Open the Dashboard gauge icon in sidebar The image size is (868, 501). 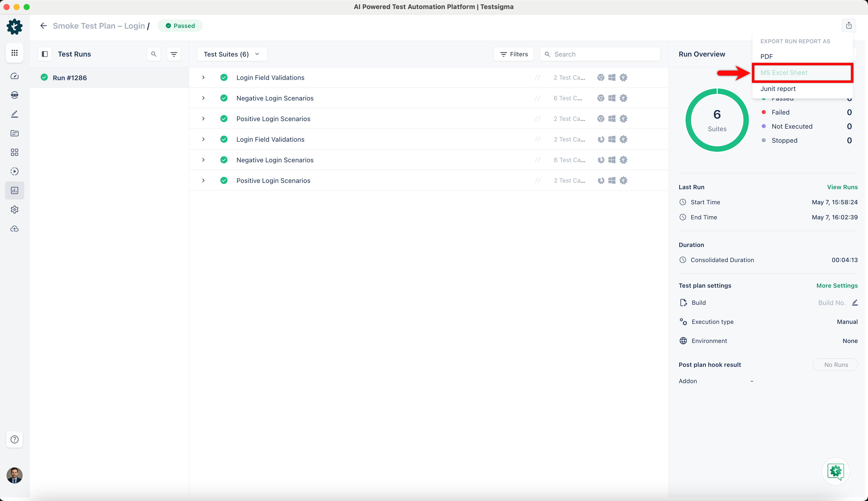point(15,76)
